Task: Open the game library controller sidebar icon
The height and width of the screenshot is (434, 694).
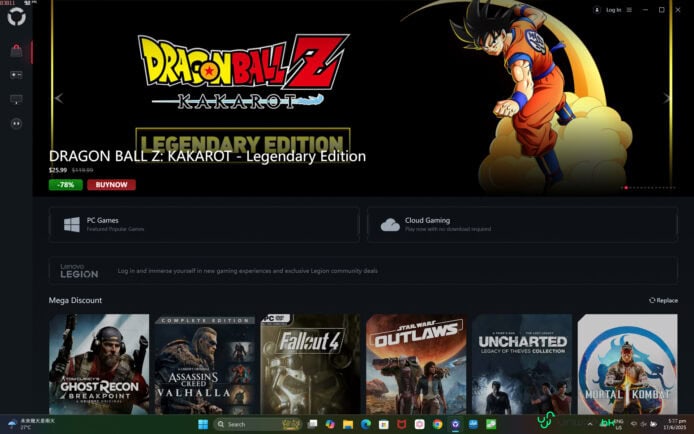Action: click(16, 75)
